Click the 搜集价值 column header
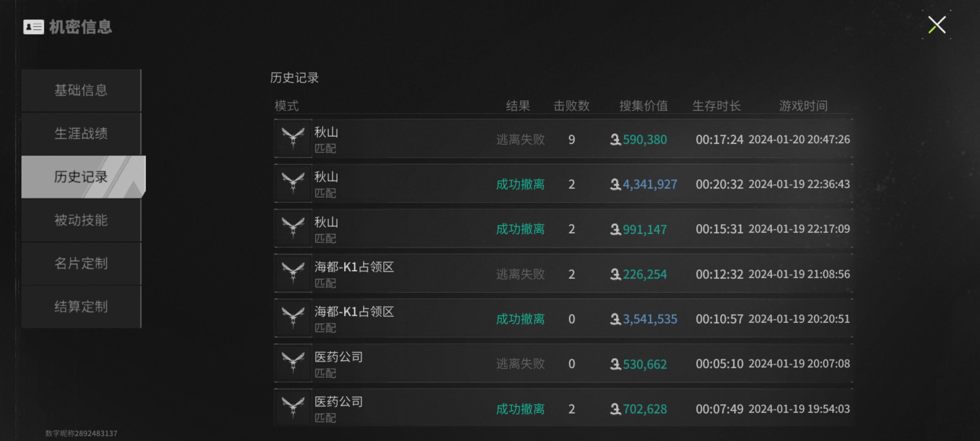980x441 pixels. point(643,106)
